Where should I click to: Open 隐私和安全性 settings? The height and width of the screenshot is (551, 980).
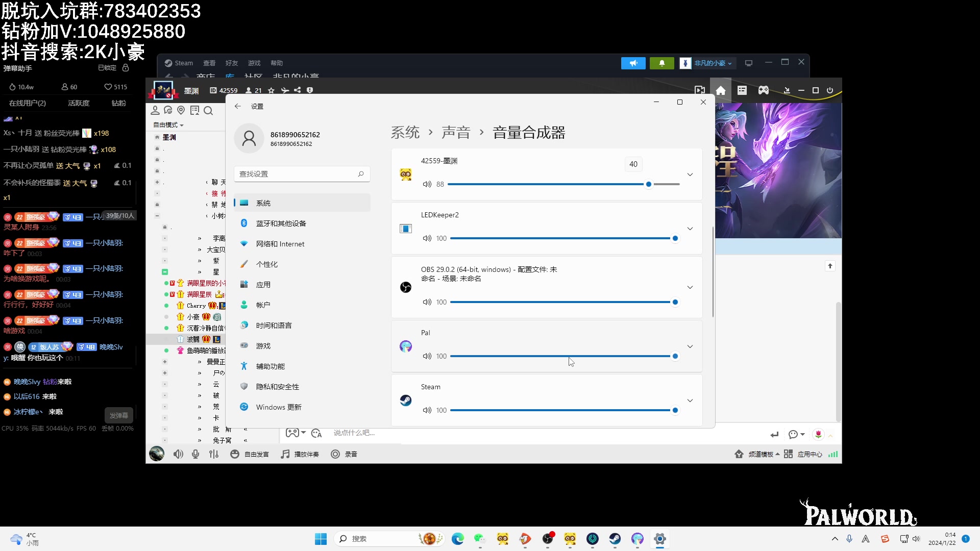[302, 387]
